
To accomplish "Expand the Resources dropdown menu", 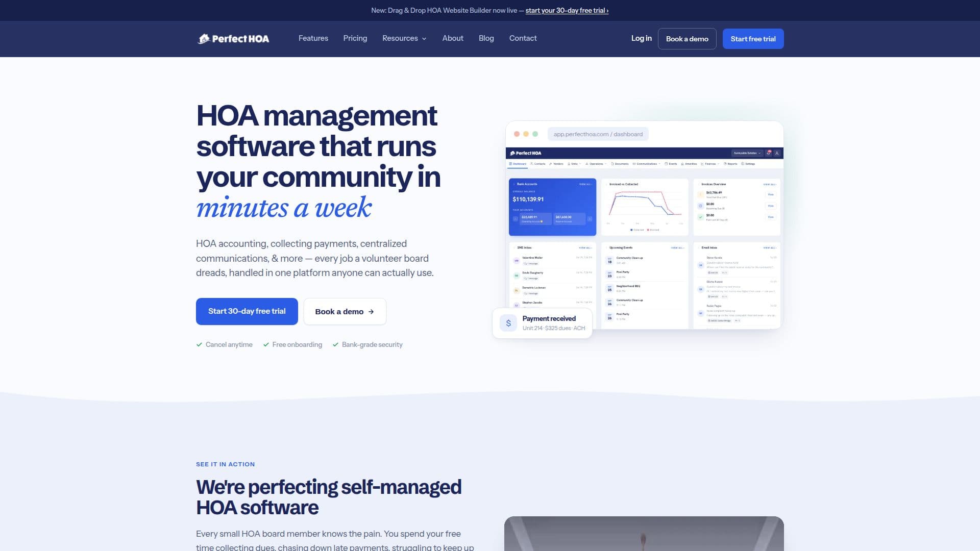I will point(404,38).
